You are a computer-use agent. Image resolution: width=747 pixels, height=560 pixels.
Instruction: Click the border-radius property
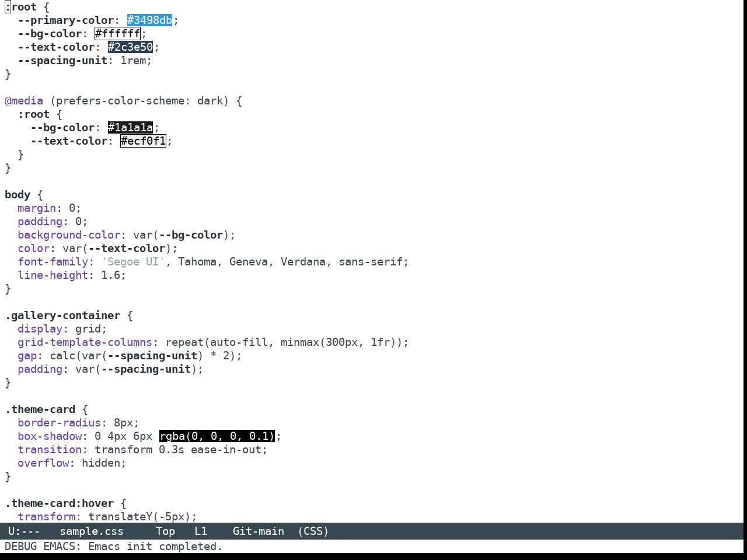click(59, 422)
